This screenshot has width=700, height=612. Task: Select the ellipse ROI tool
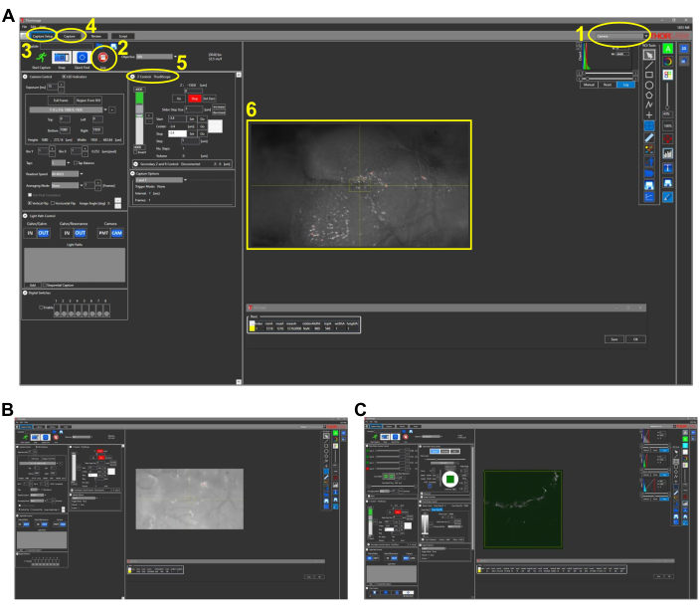coord(649,85)
